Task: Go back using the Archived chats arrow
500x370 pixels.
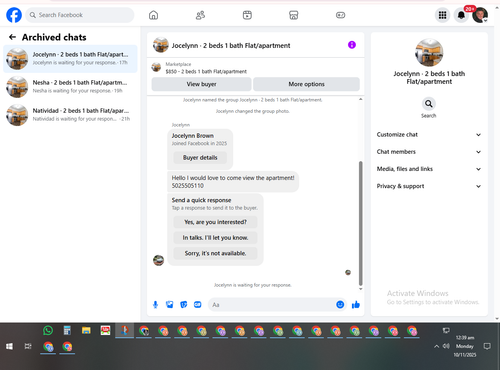Action: [x=12, y=37]
